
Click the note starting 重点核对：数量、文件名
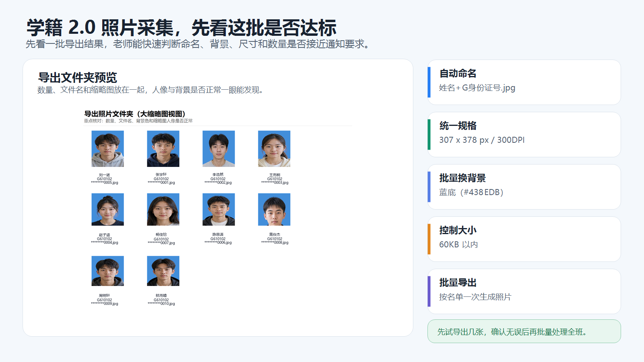pyautogui.click(x=138, y=121)
